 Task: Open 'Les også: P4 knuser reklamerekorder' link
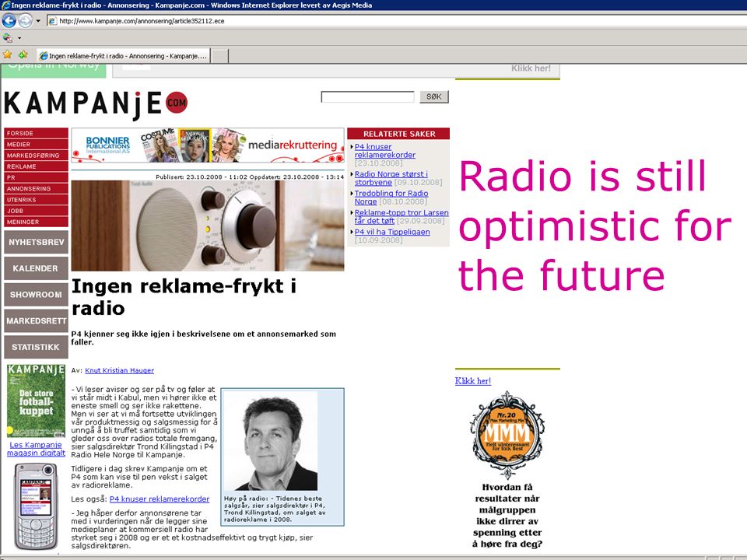coord(159,499)
